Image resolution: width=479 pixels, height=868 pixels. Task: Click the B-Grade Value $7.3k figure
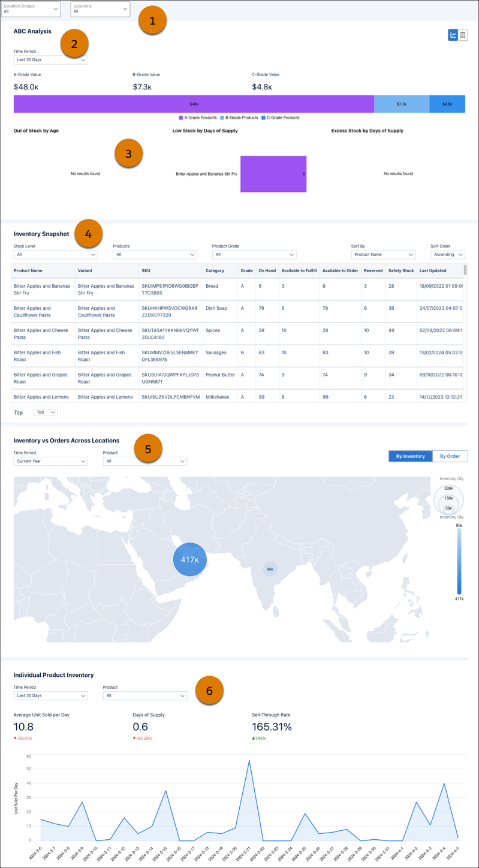142,87
